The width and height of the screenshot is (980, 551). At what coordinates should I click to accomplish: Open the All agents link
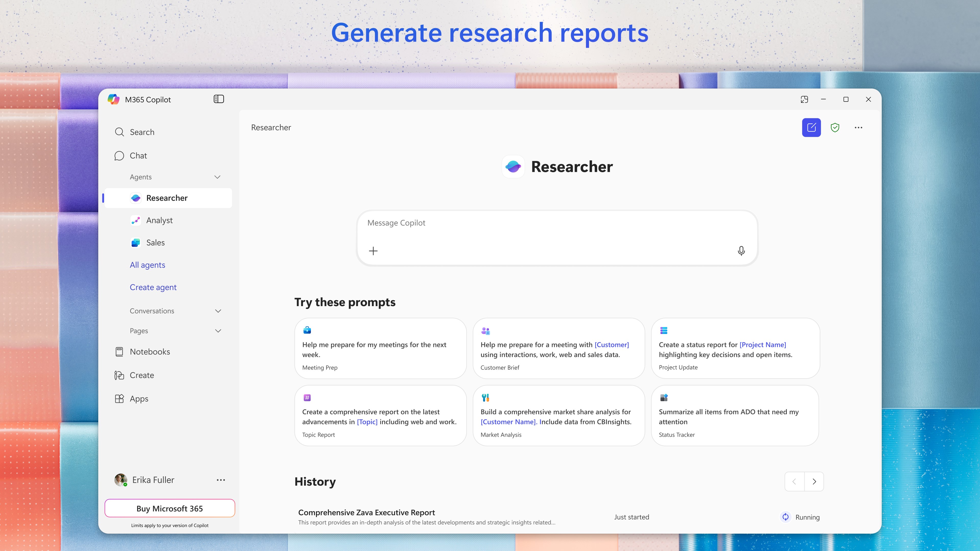click(147, 265)
